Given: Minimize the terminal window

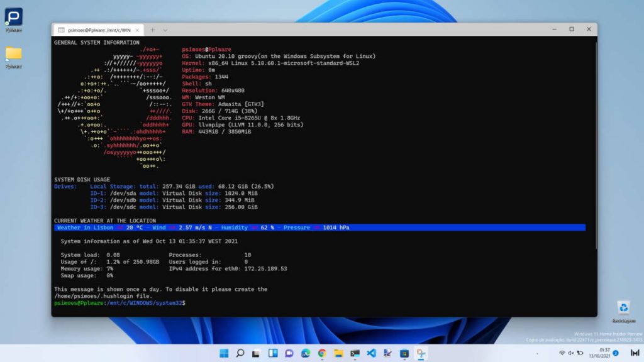Looking at the screenshot, I should point(555,29).
